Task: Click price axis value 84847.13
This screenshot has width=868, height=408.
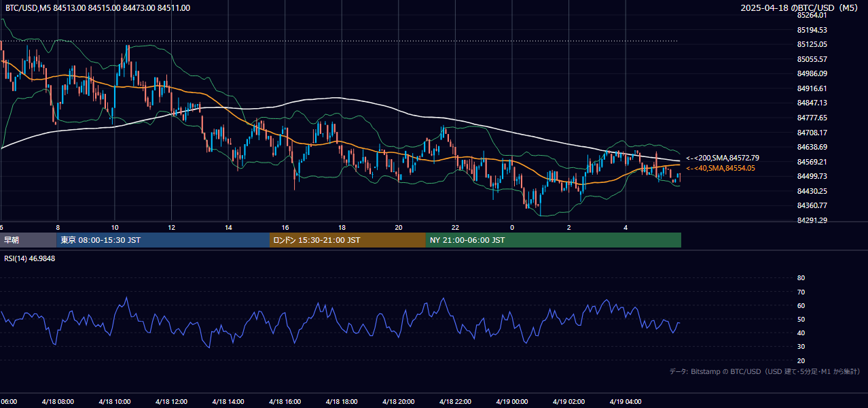Action: [x=812, y=103]
